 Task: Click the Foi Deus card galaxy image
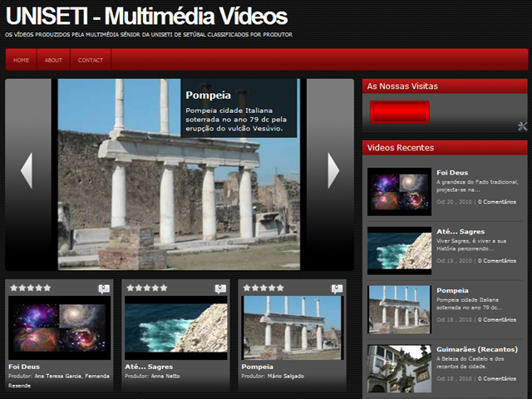(x=59, y=328)
